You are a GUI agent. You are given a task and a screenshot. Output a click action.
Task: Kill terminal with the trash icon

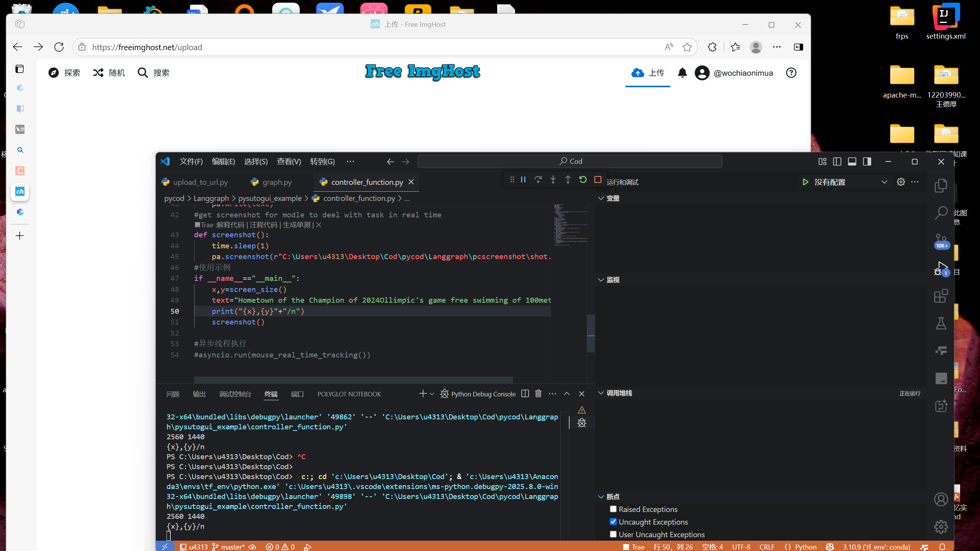538,394
